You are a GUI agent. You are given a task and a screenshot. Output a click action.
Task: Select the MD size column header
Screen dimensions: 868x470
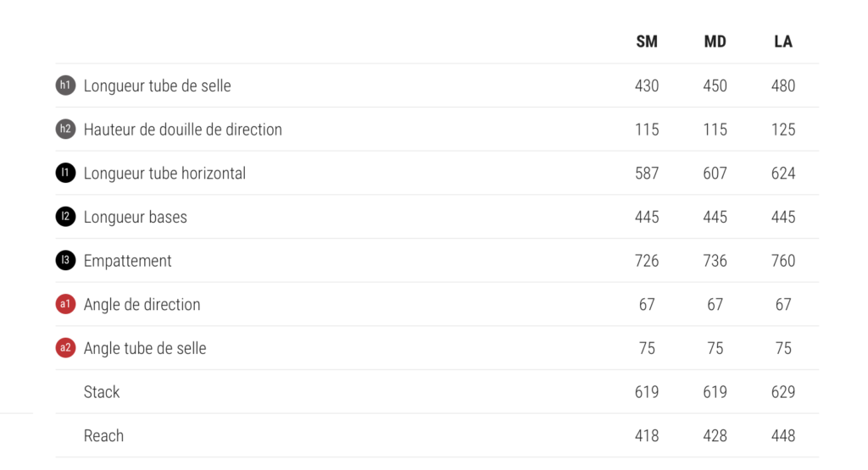tap(715, 41)
